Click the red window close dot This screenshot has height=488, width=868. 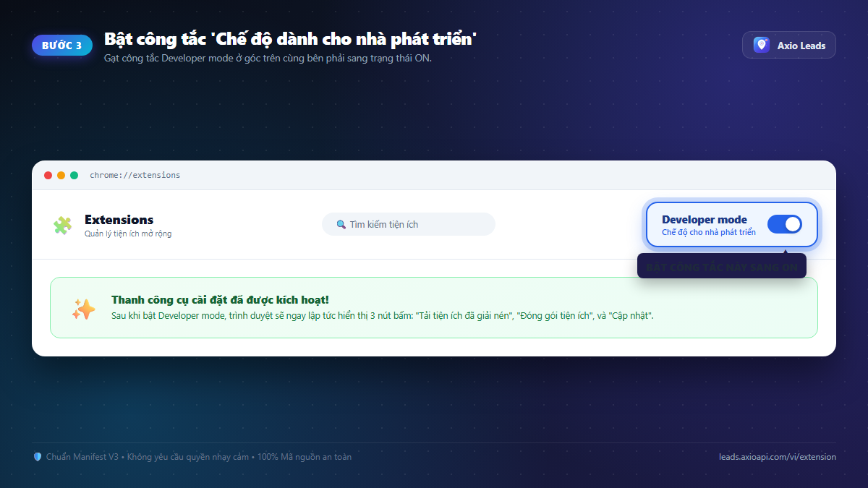point(48,175)
